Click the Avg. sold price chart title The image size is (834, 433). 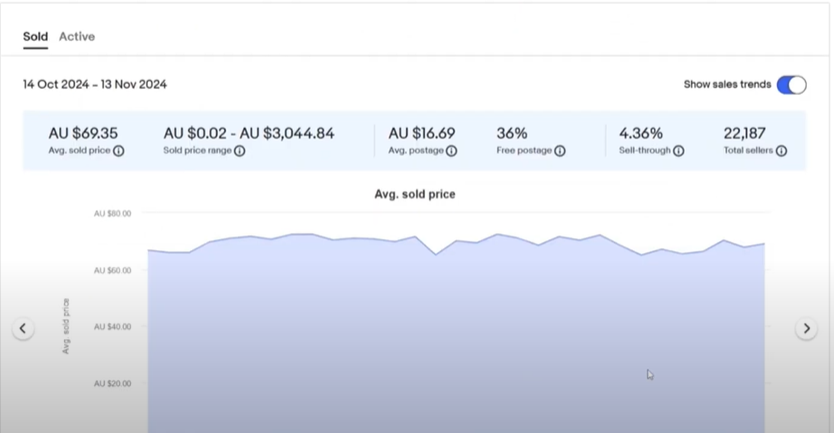[x=414, y=194]
